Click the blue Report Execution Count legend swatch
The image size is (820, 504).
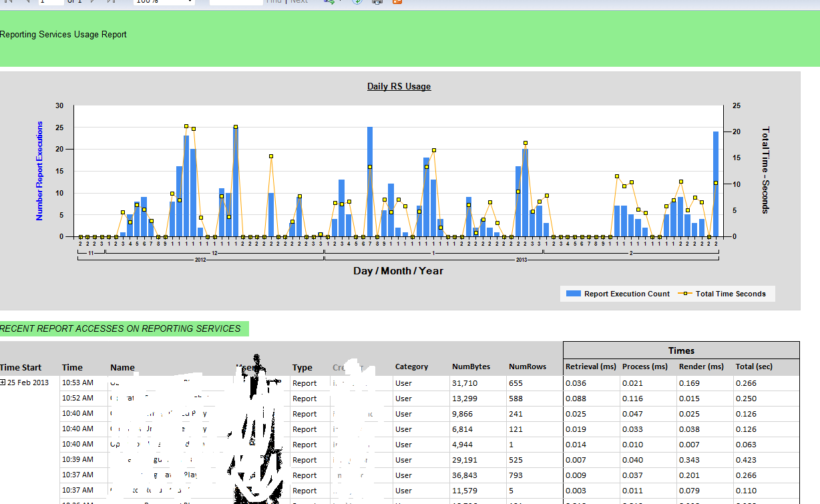click(x=572, y=294)
